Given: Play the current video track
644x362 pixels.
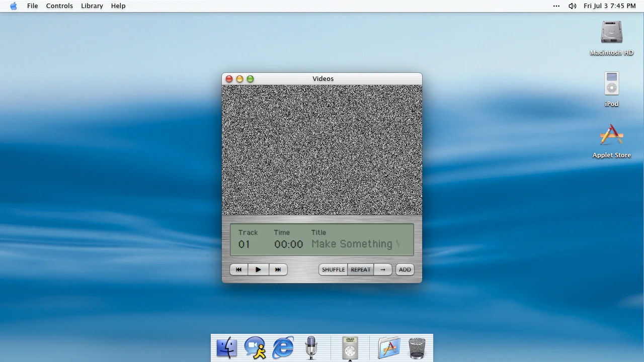Looking at the screenshot, I should [258, 269].
